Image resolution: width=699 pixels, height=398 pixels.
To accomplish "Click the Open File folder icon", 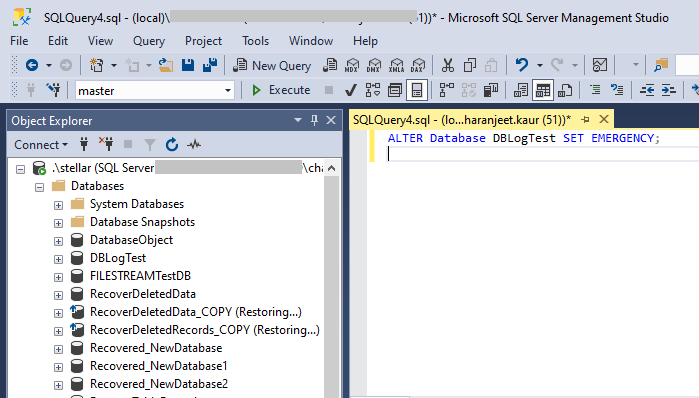I will 166,66.
